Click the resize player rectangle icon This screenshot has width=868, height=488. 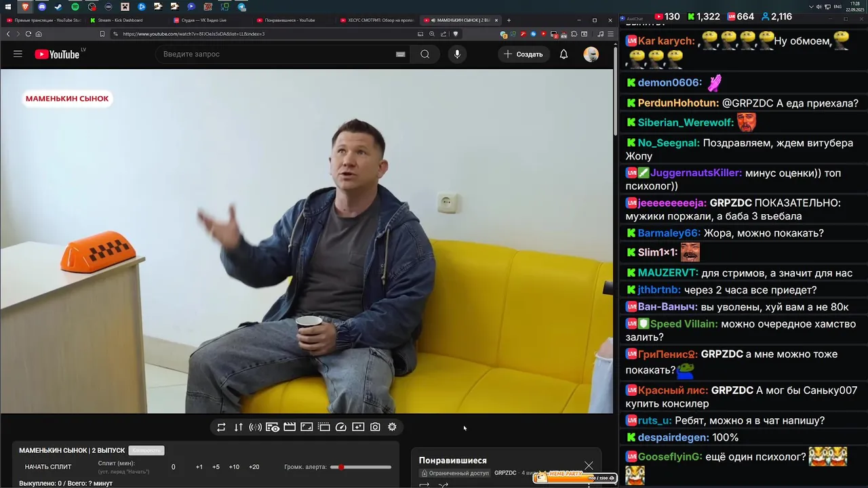307,427
